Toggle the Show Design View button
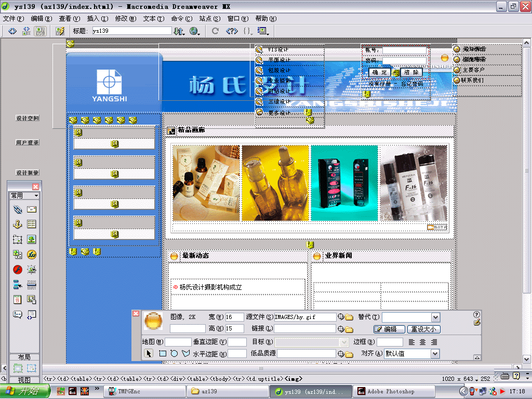Screen dimensions: 532x399 click(40, 31)
